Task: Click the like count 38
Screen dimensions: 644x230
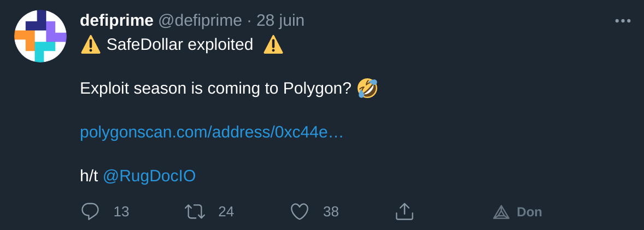Action: 331,211
